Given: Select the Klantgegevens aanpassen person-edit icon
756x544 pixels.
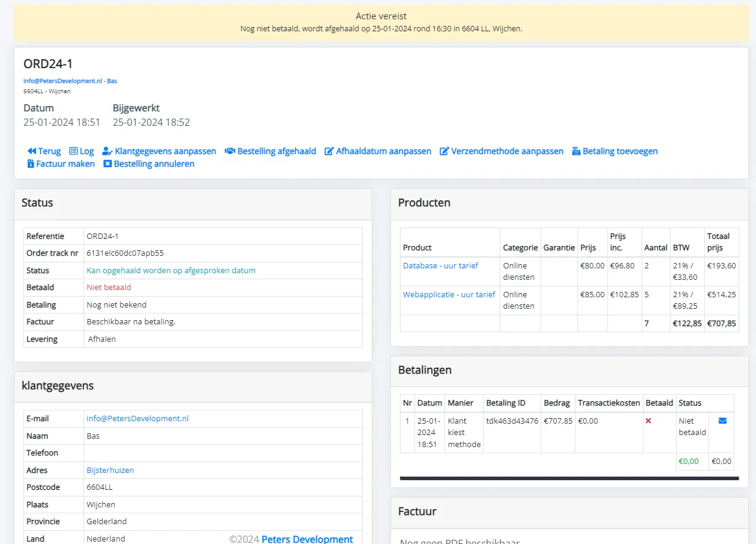Looking at the screenshot, I should [x=107, y=151].
